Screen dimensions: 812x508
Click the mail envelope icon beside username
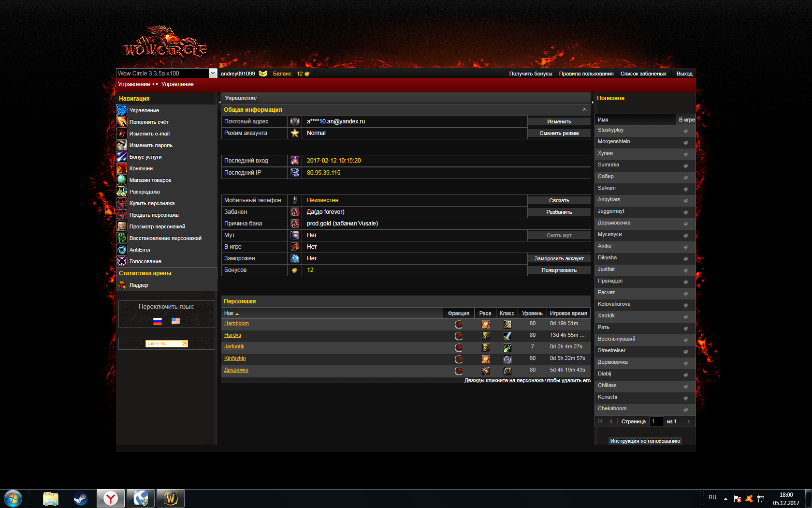(263, 74)
